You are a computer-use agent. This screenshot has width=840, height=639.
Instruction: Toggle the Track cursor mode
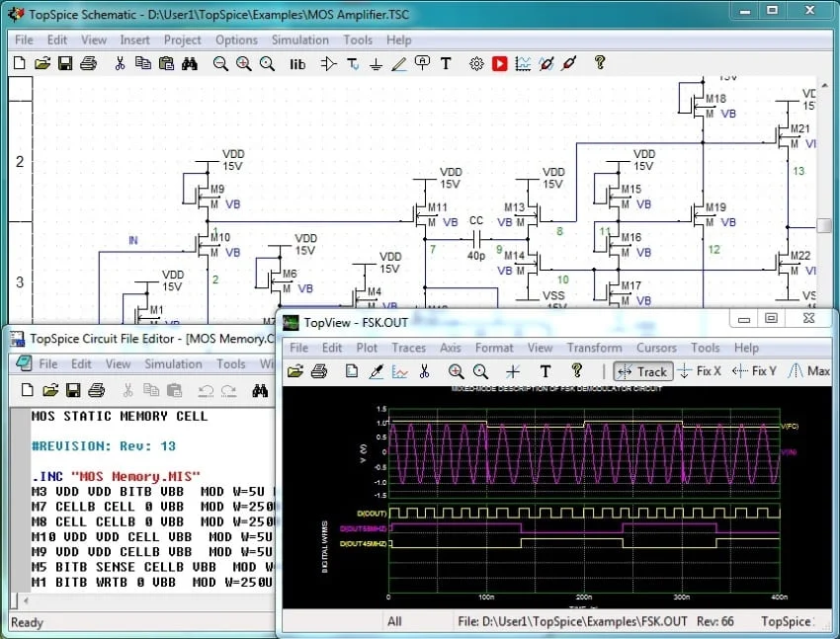point(642,371)
